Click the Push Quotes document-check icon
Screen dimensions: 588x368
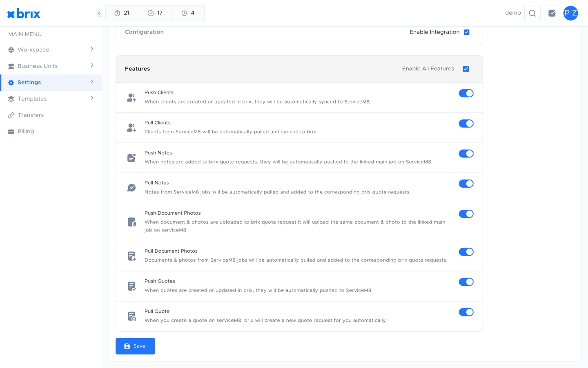click(131, 286)
